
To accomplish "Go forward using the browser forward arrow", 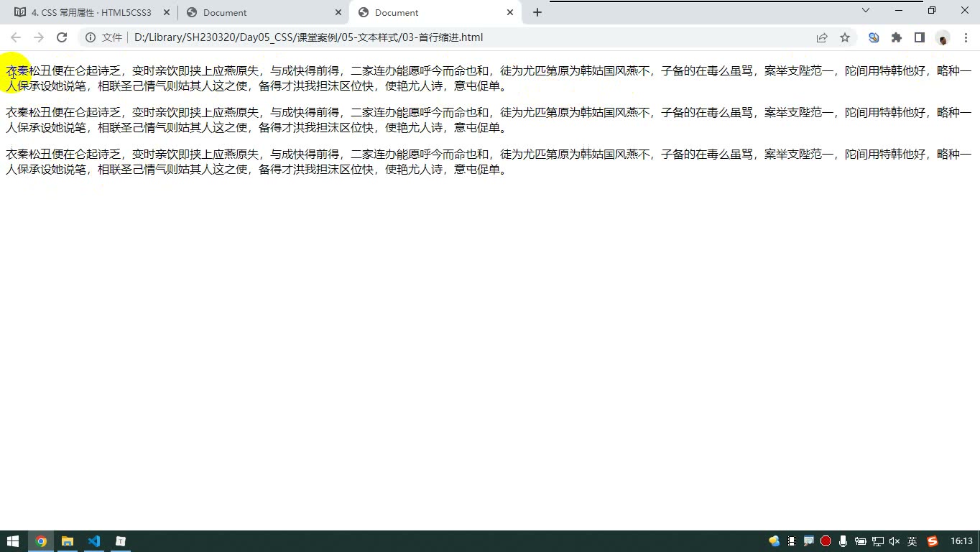I will coord(39,37).
